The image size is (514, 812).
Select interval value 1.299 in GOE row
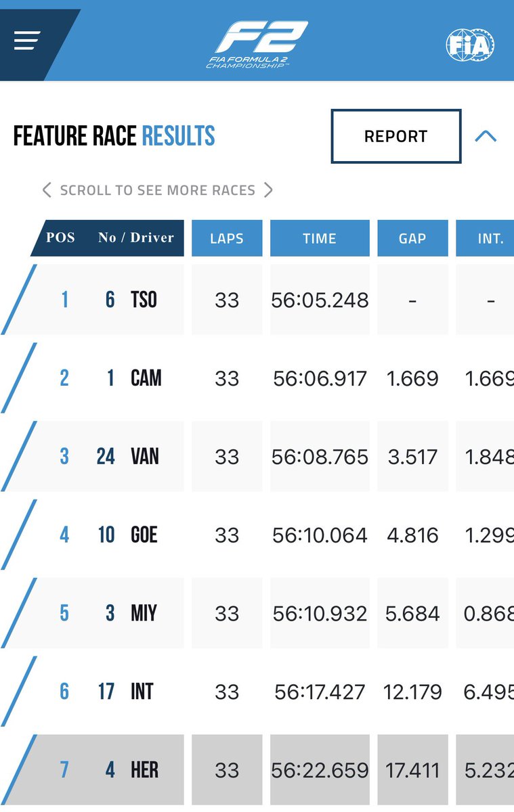tap(489, 535)
